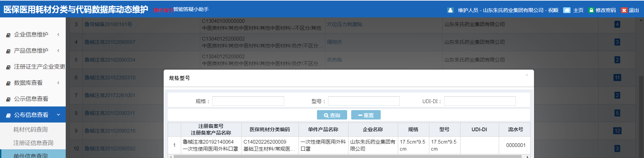Click the book icon beside 企业信息维护
The width and height of the screenshot is (644, 158).
point(8,35)
